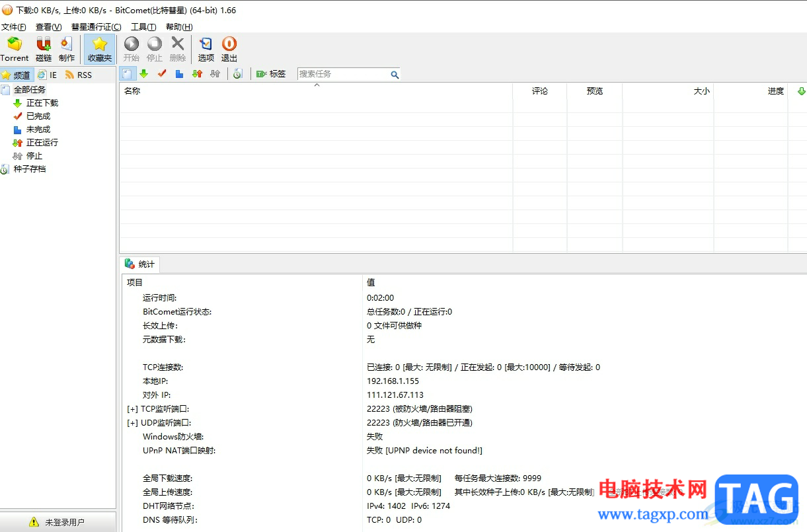The height and width of the screenshot is (532, 807).
Task: Click the 删除 delete icon
Action: tap(178, 50)
